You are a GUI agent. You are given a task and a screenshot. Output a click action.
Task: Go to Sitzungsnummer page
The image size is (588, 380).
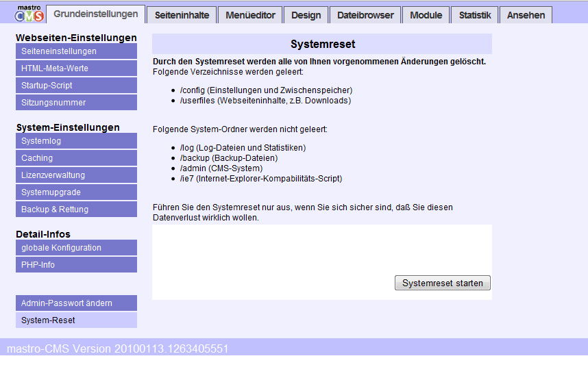click(76, 102)
